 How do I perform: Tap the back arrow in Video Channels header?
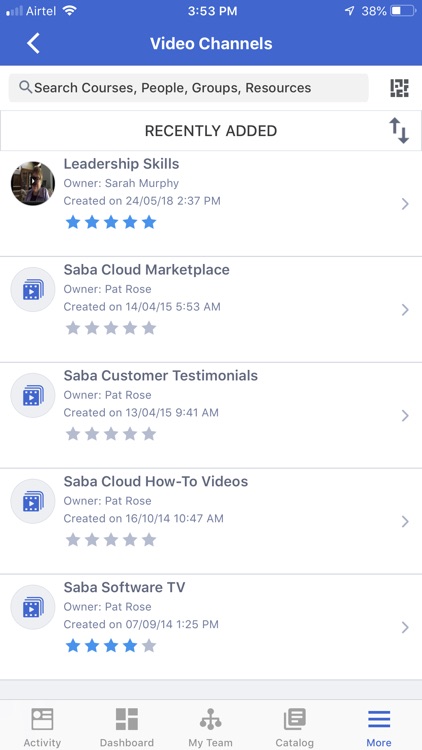(x=33, y=44)
